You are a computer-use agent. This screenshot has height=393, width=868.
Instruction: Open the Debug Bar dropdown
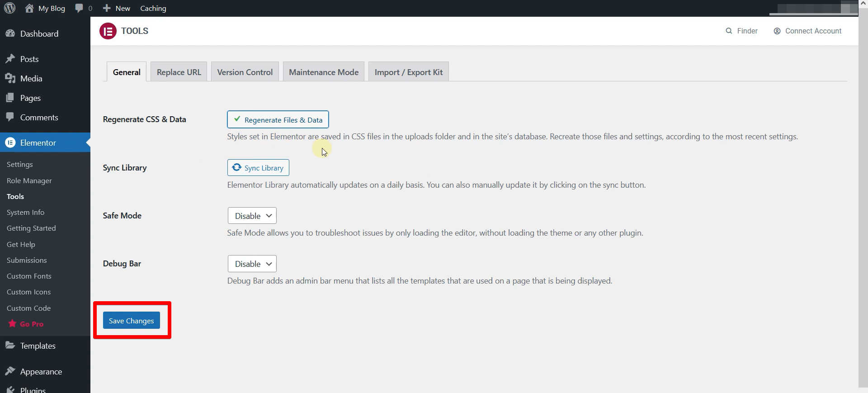click(x=252, y=264)
